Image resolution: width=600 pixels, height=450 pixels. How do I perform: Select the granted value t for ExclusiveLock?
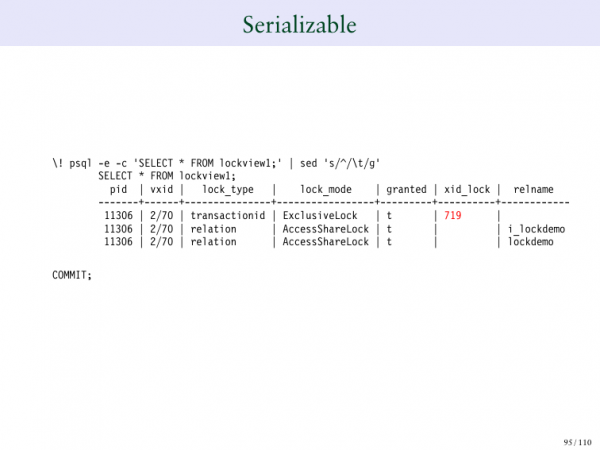click(390, 215)
